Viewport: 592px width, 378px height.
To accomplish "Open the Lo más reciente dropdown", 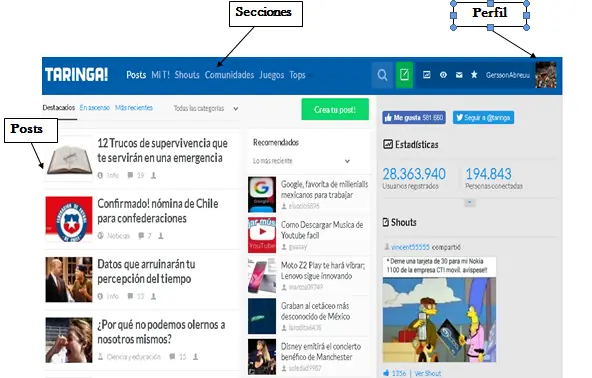I will (301, 161).
